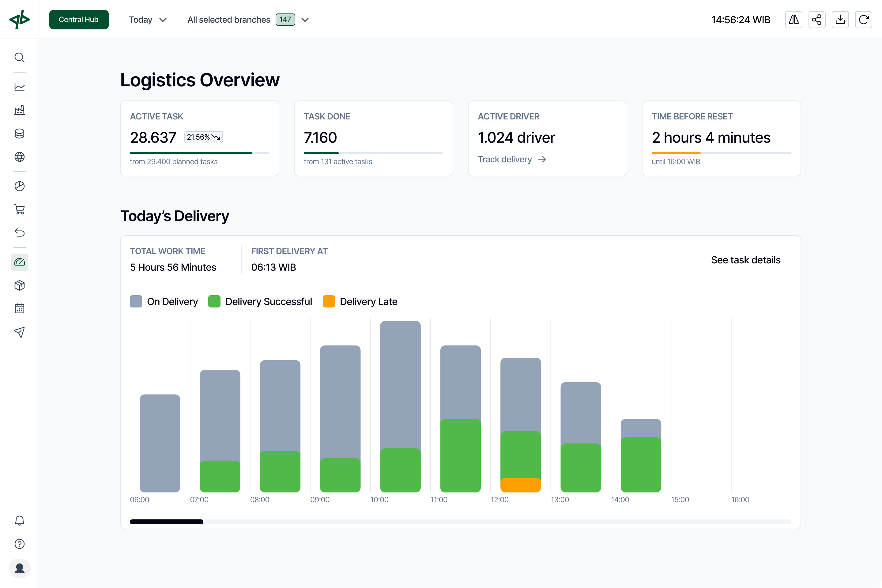
Task: Click the grey on-delivery segment at 08:00
Action: [280, 405]
